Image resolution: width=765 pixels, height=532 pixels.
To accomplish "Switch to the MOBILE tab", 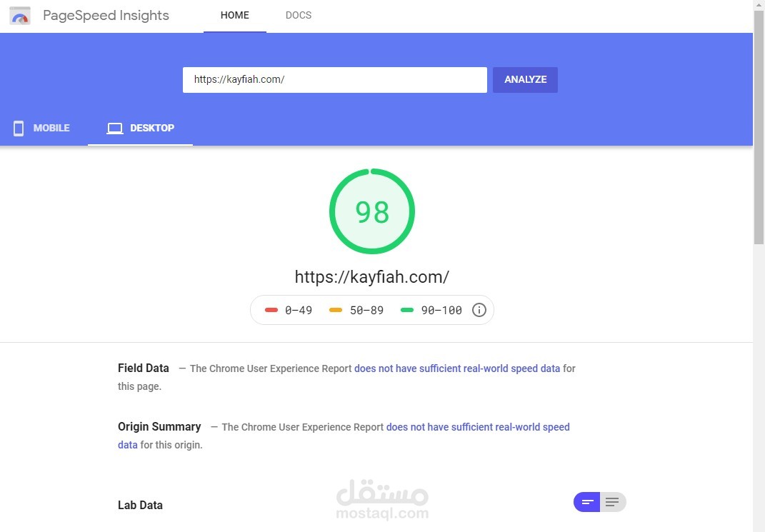I will (x=41, y=129).
